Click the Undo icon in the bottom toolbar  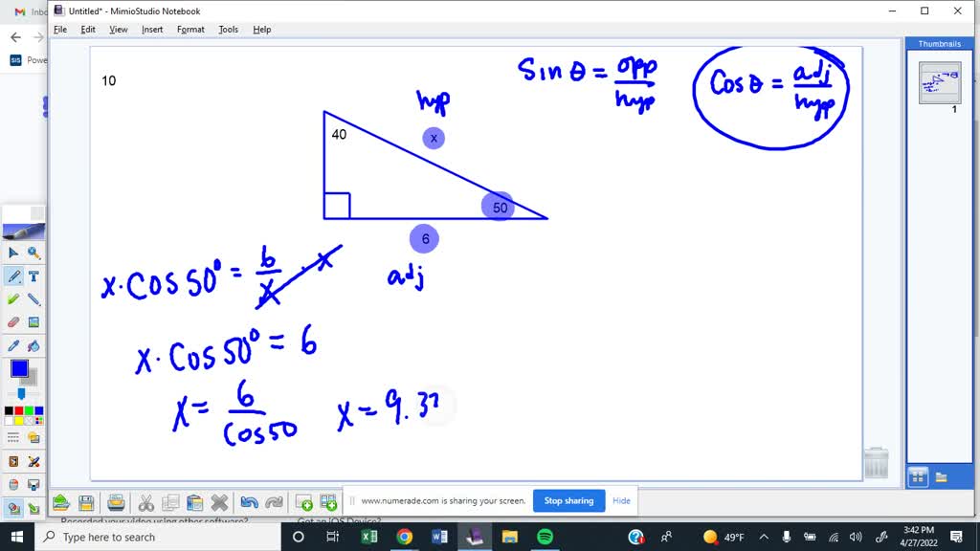[x=249, y=503]
